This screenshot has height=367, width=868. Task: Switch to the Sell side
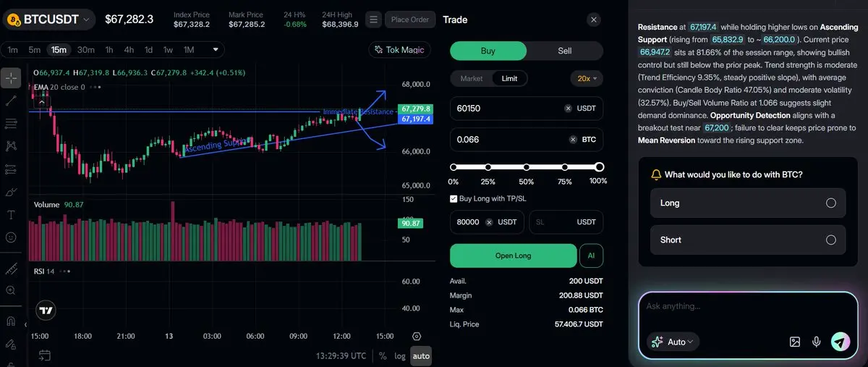565,51
